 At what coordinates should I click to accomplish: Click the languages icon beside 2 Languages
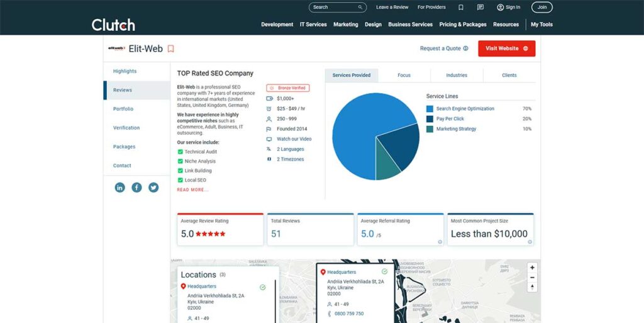point(269,149)
